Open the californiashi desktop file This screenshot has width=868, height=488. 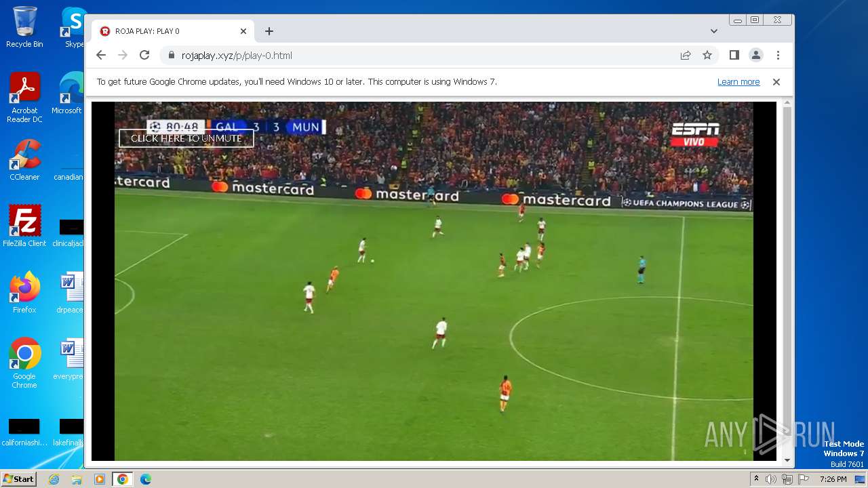click(24, 432)
